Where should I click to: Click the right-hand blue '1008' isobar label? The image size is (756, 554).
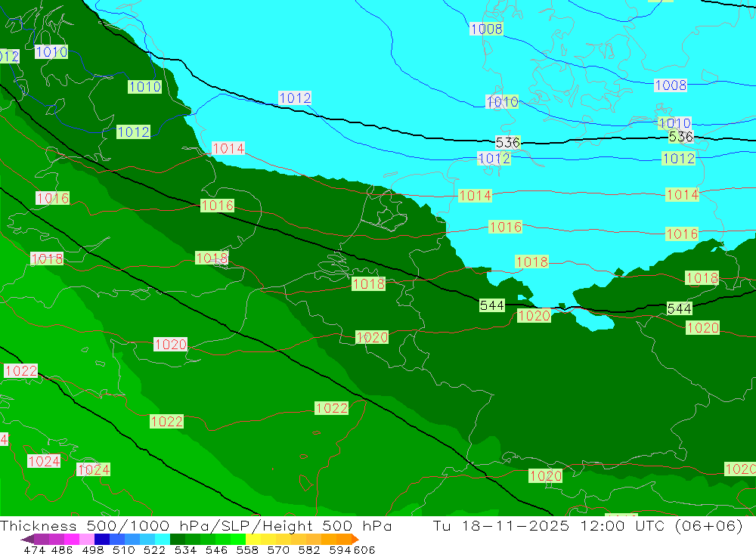[670, 85]
